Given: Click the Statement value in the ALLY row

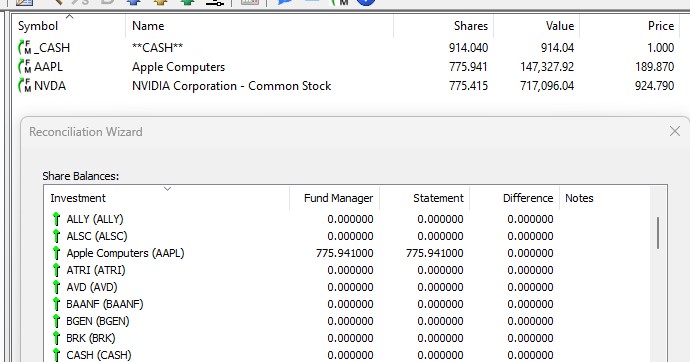Looking at the screenshot, I should [x=440, y=219].
